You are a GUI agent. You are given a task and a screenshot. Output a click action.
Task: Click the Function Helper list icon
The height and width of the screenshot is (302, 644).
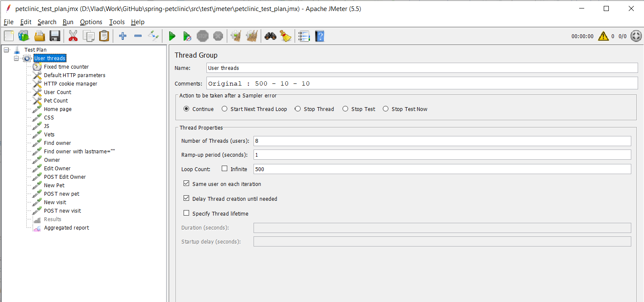(x=304, y=36)
